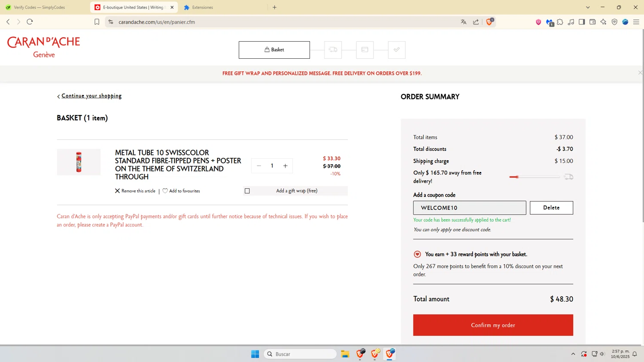Reload the Caran d'Ache page

click(30, 22)
